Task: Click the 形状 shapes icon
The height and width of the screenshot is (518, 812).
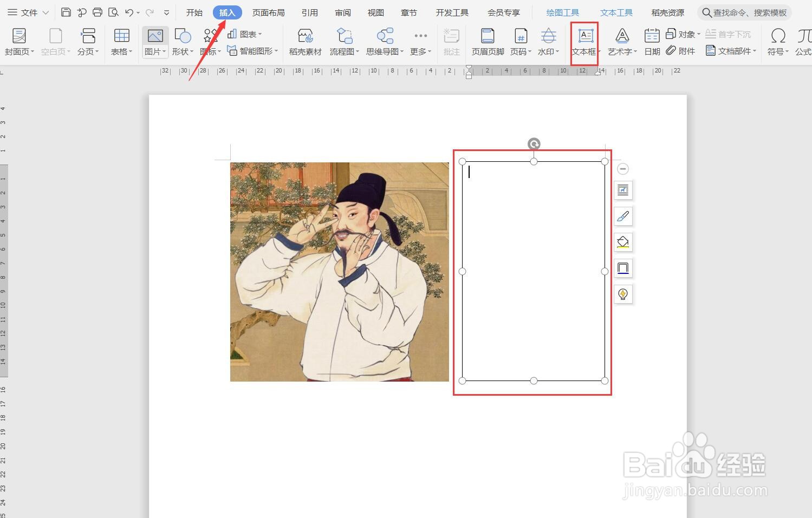Action: pos(183,36)
